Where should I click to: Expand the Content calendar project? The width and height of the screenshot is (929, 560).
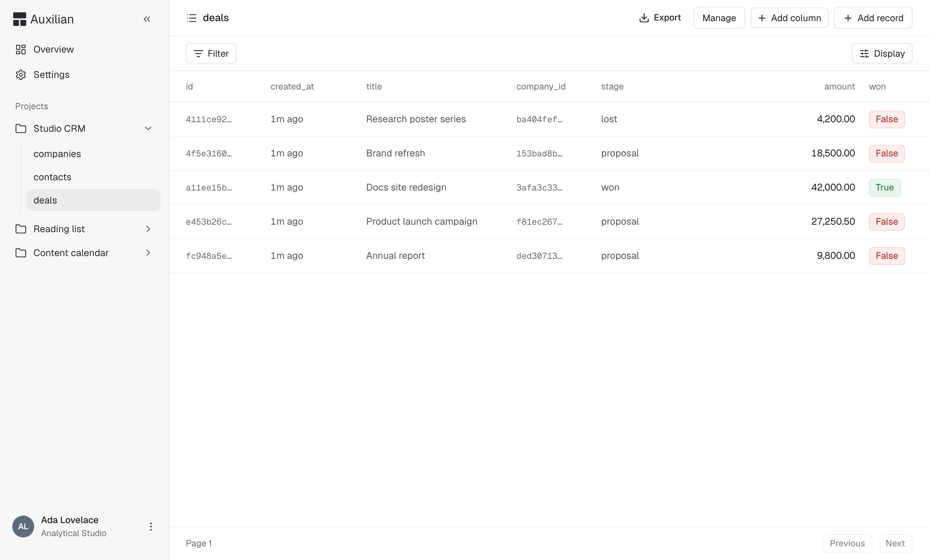[x=148, y=253]
